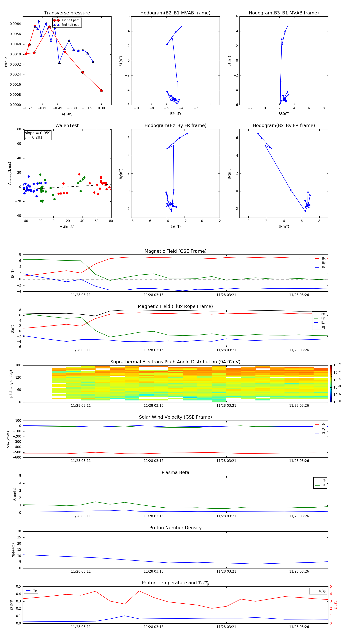Click the 'Hodogram(B2_B1 MVAB frame)' title
This screenshot has width=351, height=644.
[175, 13]
